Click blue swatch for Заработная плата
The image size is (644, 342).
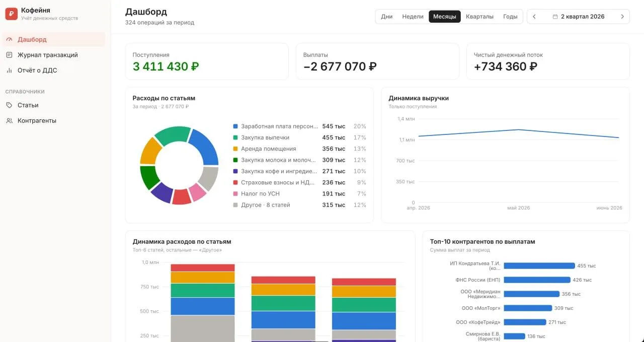point(235,126)
